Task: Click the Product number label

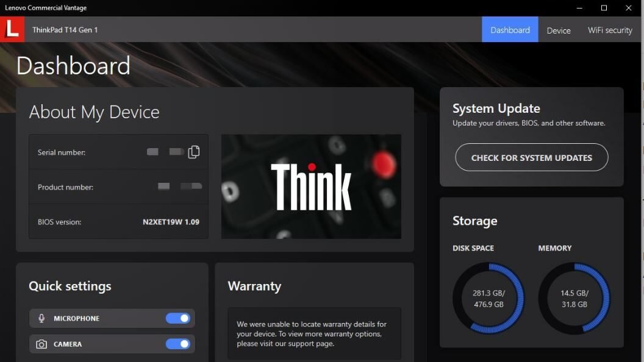Action: click(66, 187)
